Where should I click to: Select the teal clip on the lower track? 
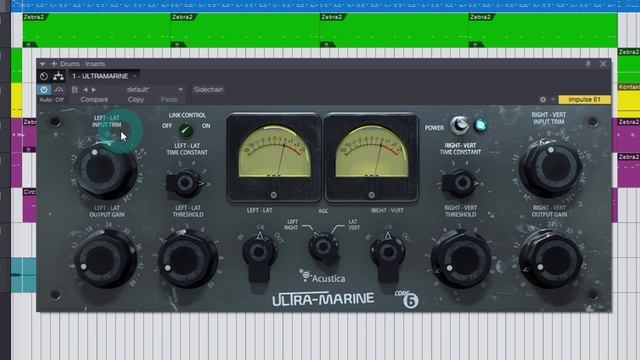pos(24,275)
